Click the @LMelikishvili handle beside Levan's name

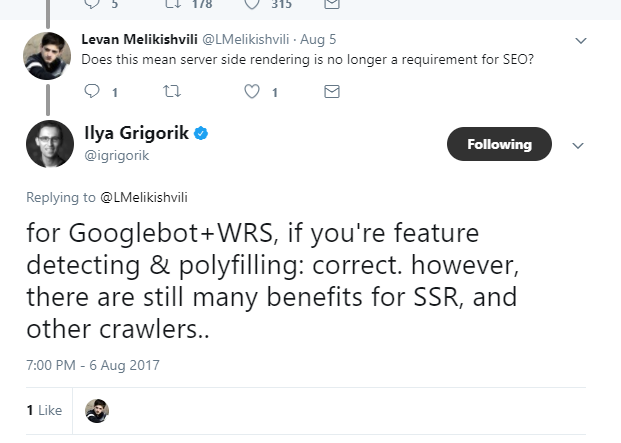point(250,41)
